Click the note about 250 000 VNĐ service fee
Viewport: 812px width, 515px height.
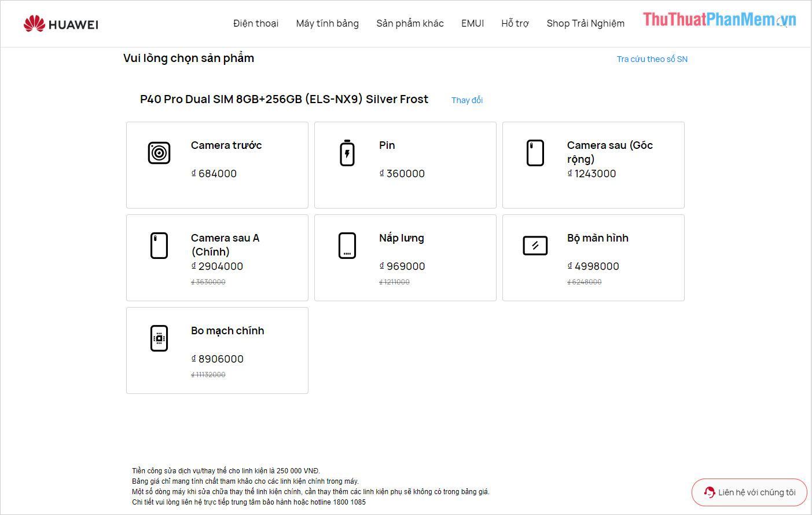coord(226,471)
